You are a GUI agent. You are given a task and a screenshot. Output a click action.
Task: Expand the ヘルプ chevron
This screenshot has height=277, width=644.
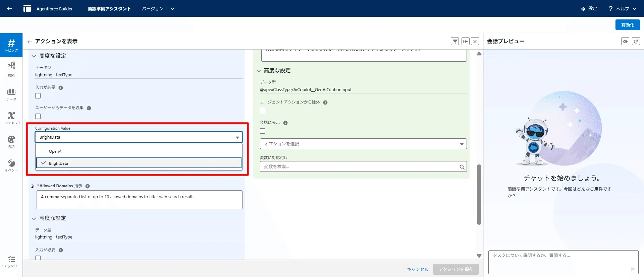(x=635, y=9)
